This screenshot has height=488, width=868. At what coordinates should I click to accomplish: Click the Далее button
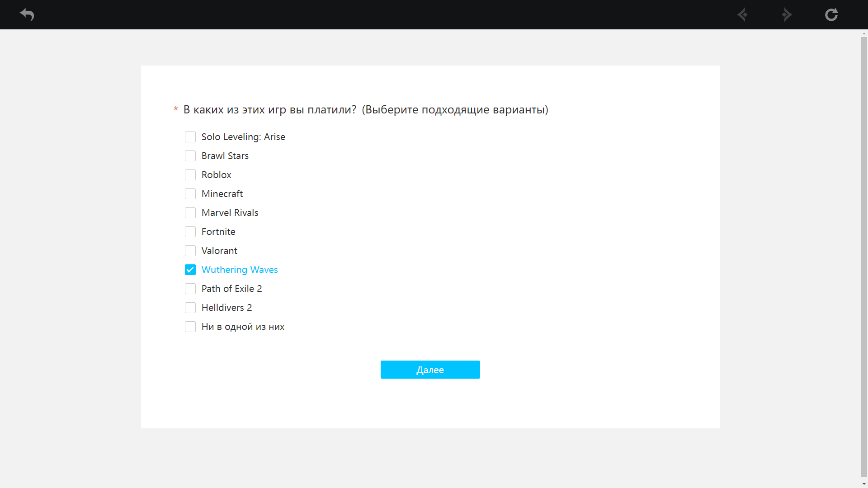(x=430, y=370)
